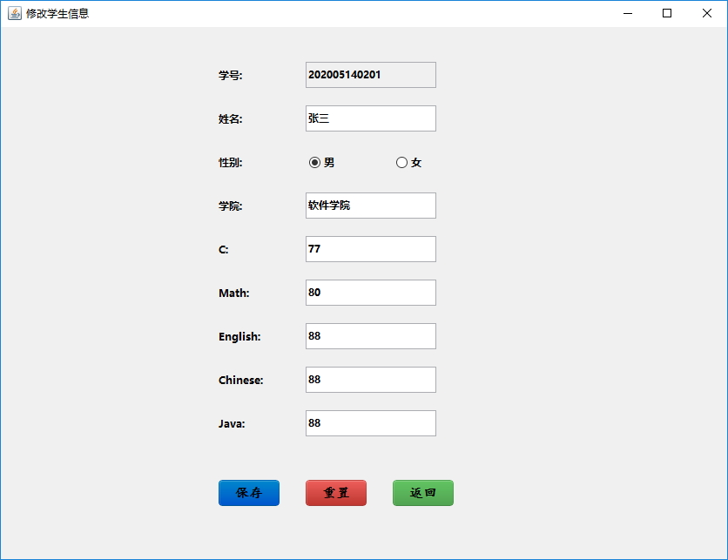Select the 男 (male) radio button
The image size is (728, 560).
(314, 161)
